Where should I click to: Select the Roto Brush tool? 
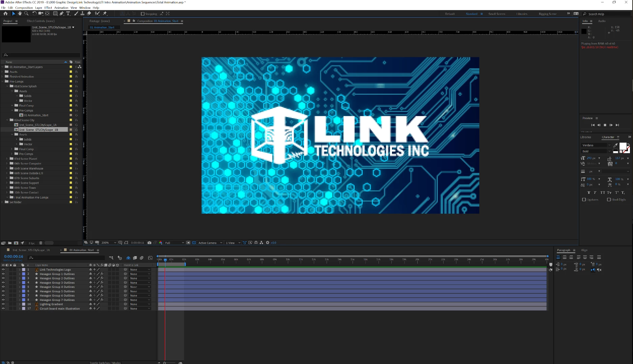tap(97, 13)
